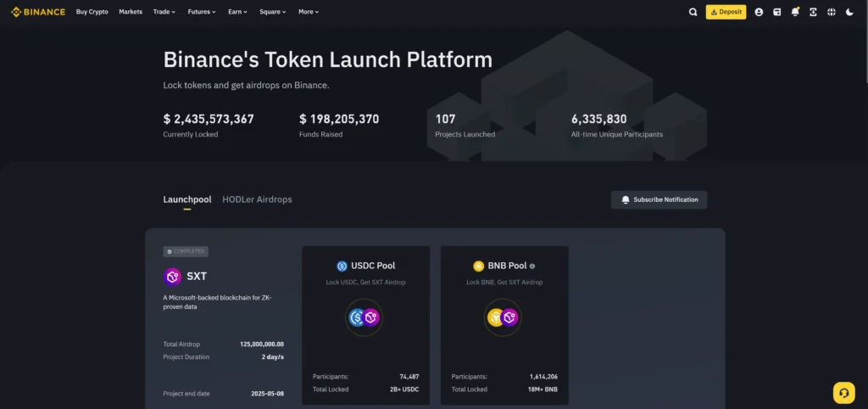868x409 pixels.
Task: Expand the Trade dropdown menu
Action: (164, 12)
